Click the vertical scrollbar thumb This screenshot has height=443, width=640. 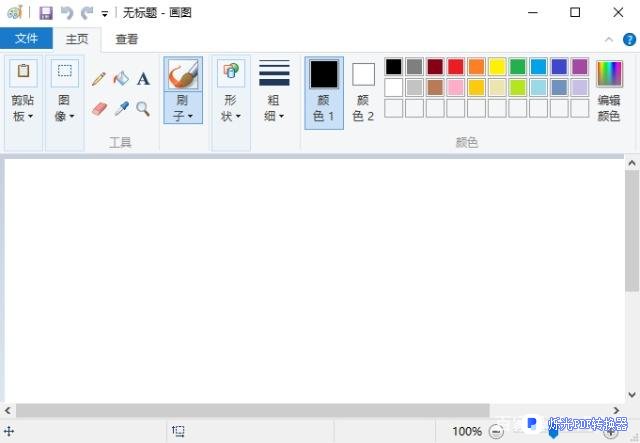(x=632, y=231)
